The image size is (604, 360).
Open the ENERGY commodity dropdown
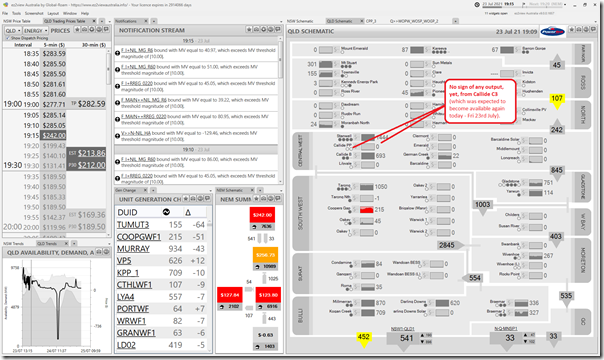(35, 30)
